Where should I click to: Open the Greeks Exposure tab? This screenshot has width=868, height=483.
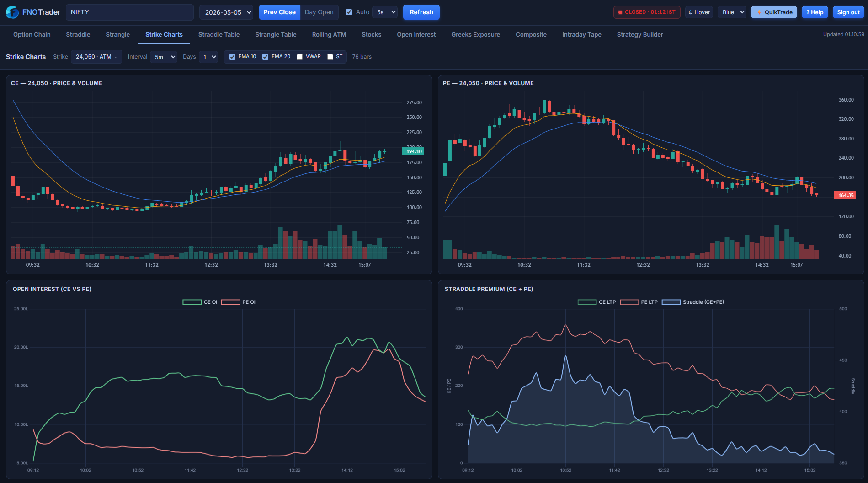pyautogui.click(x=476, y=35)
